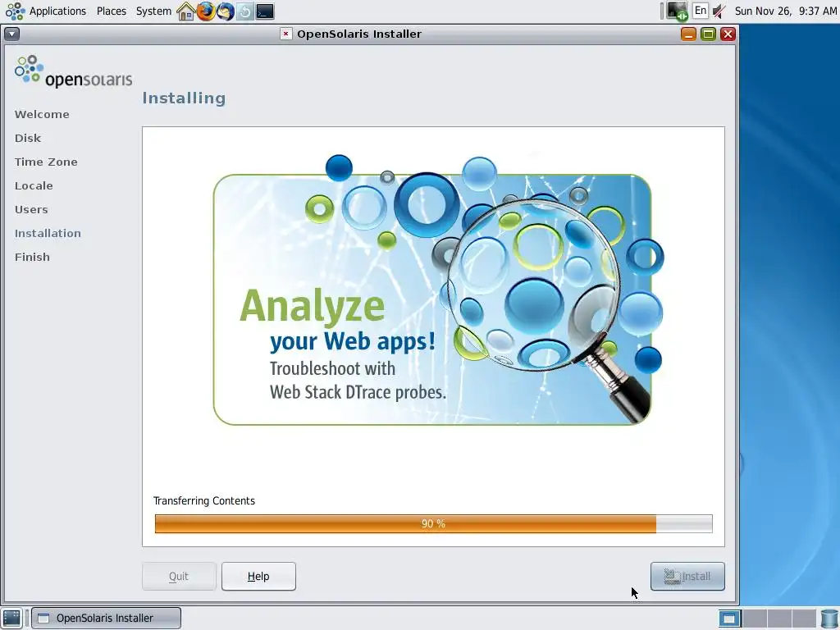The height and width of the screenshot is (630, 840).
Task: Minimize the OpenSolaris Installer window
Action: [688, 34]
